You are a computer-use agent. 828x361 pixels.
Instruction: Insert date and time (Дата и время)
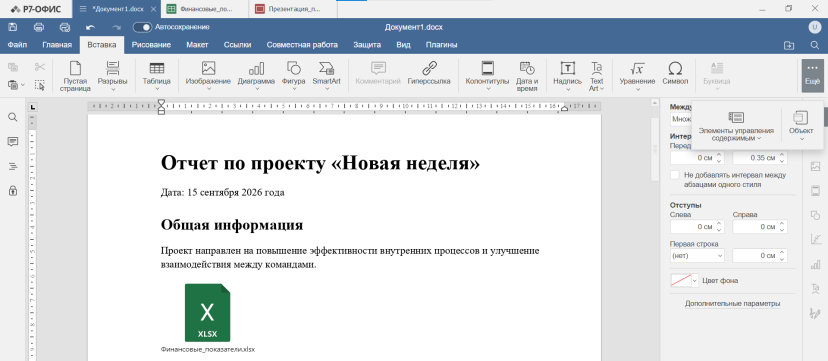pyautogui.click(x=526, y=77)
